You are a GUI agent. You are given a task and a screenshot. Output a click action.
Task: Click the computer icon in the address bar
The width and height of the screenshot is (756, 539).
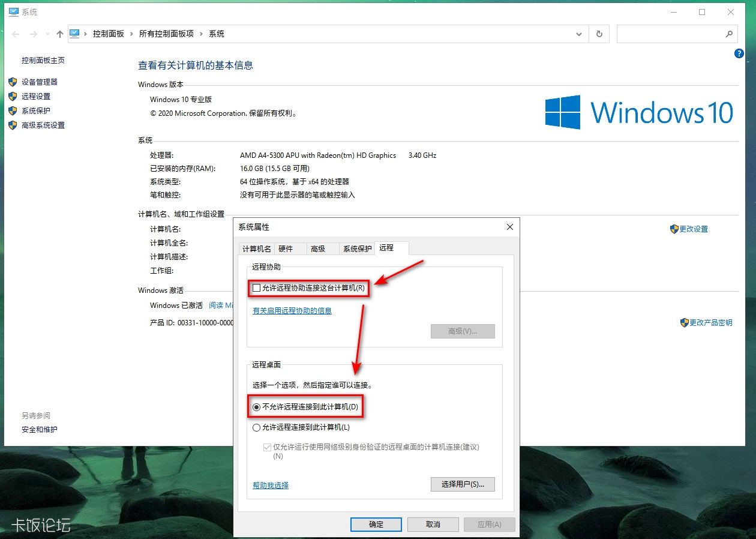point(75,34)
